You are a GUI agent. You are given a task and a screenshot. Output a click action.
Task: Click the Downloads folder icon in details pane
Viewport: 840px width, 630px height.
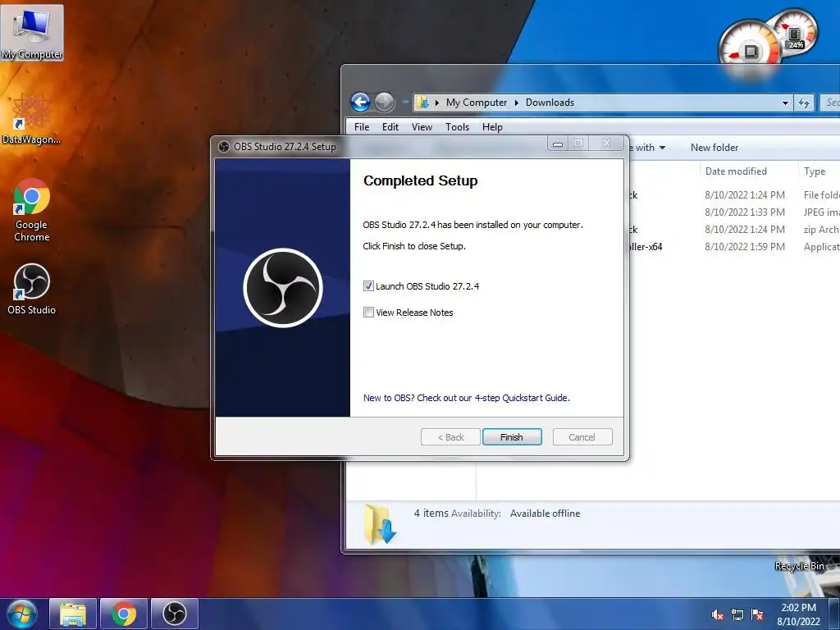[x=379, y=523]
